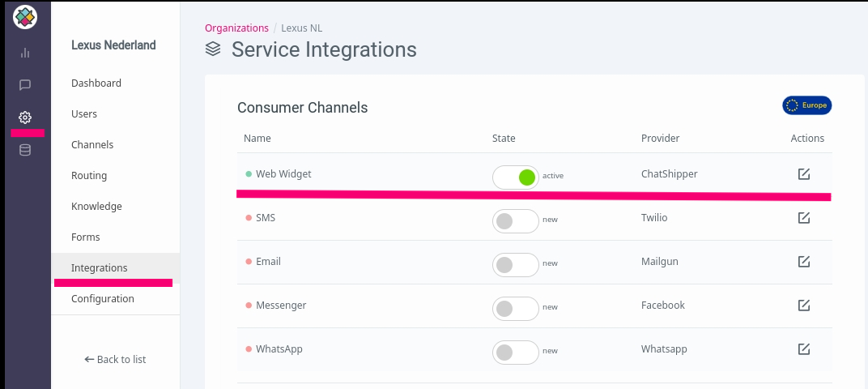Select the settings gear icon in sidebar
The height and width of the screenshot is (389, 868).
point(25,118)
